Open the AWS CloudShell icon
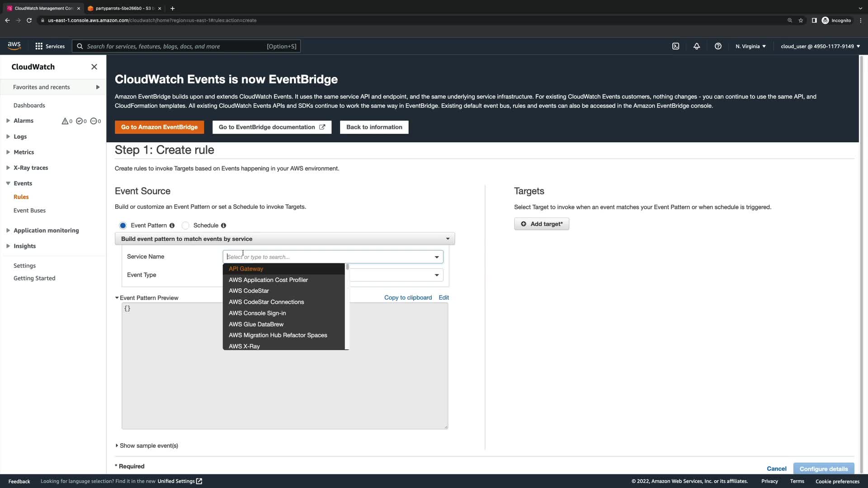The width and height of the screenshot is (868, 488). click(675, 46)
